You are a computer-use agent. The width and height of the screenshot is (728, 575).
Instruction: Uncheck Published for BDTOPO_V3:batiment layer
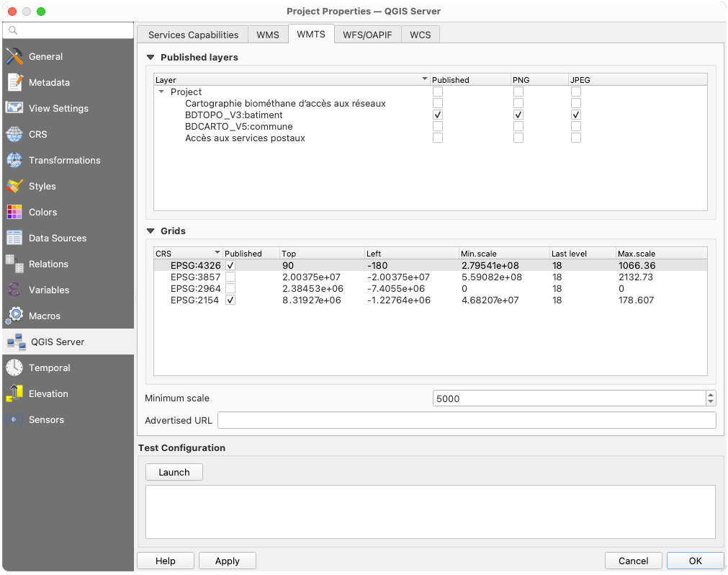pos(438,115)
